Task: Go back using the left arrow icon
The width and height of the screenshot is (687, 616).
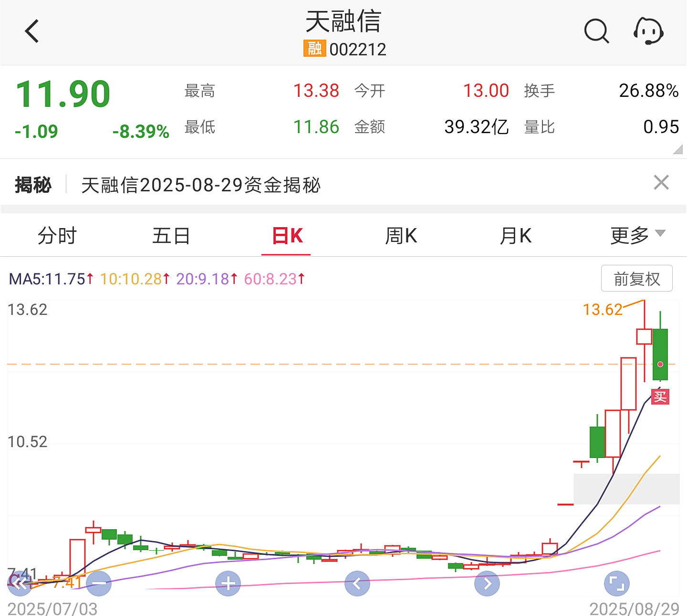Action: pyautogui.click(x=31, y=31)
